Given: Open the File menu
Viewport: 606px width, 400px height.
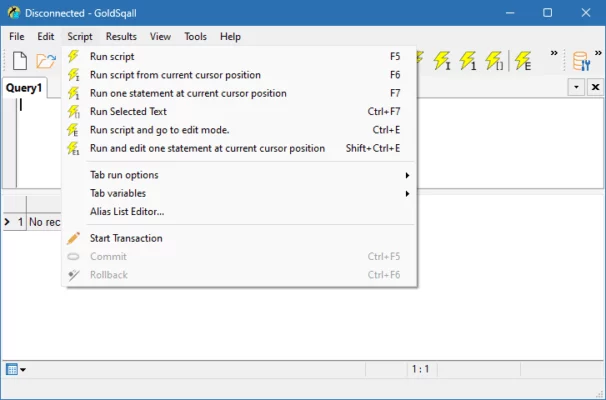Looking at the screenshot, I should tap(17, 36).
